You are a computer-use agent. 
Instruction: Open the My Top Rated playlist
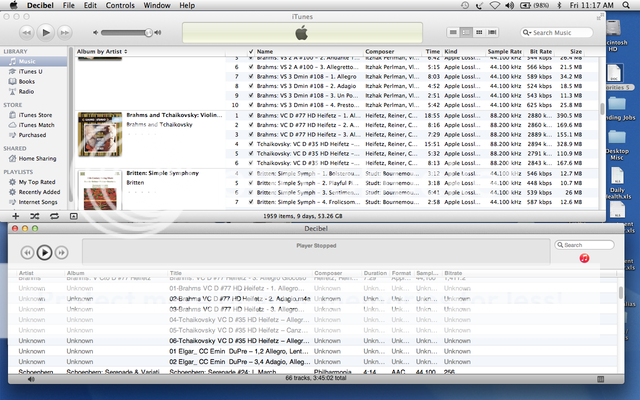pos(33,182)
